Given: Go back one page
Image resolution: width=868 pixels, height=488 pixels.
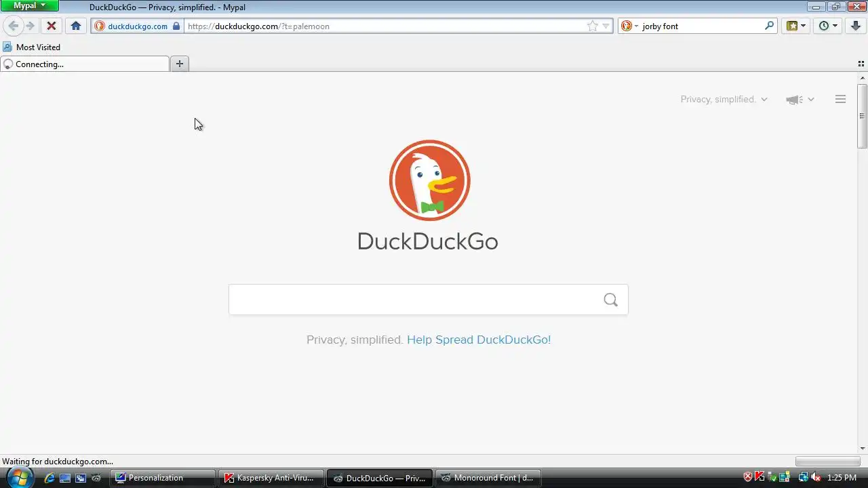Looking at the screenshot, I should pos(14,26).
